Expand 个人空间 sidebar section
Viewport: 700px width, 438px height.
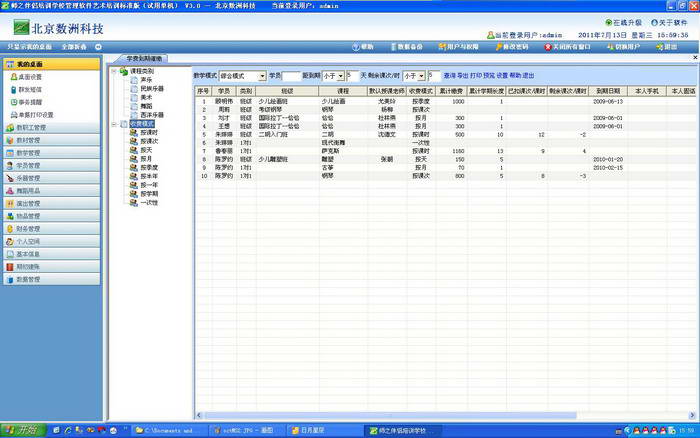(x=52, y=241)
